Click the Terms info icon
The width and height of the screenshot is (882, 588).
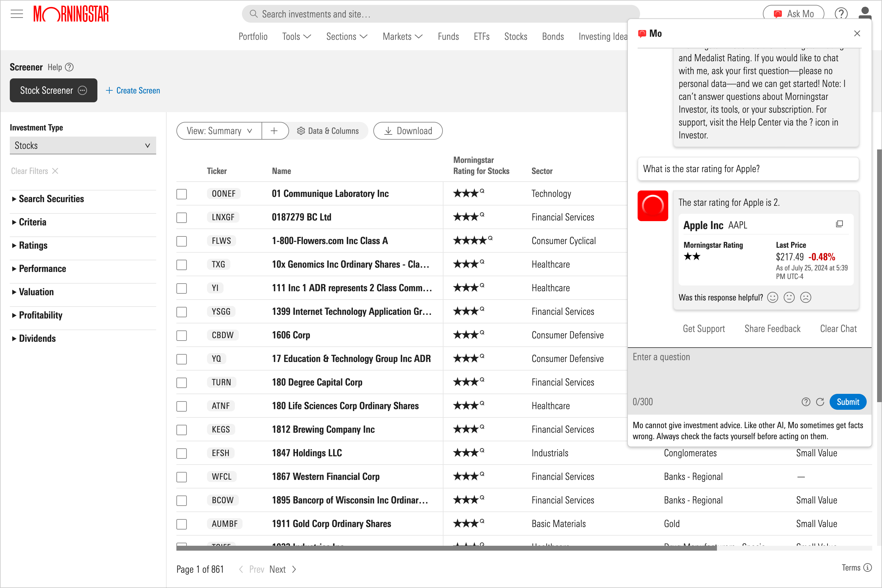tap(867, 567)
